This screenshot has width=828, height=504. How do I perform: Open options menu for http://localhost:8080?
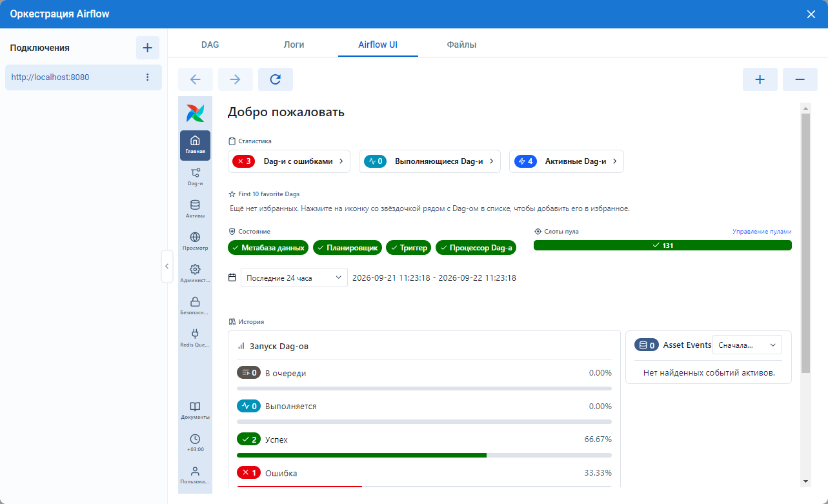tap(147, 77)
